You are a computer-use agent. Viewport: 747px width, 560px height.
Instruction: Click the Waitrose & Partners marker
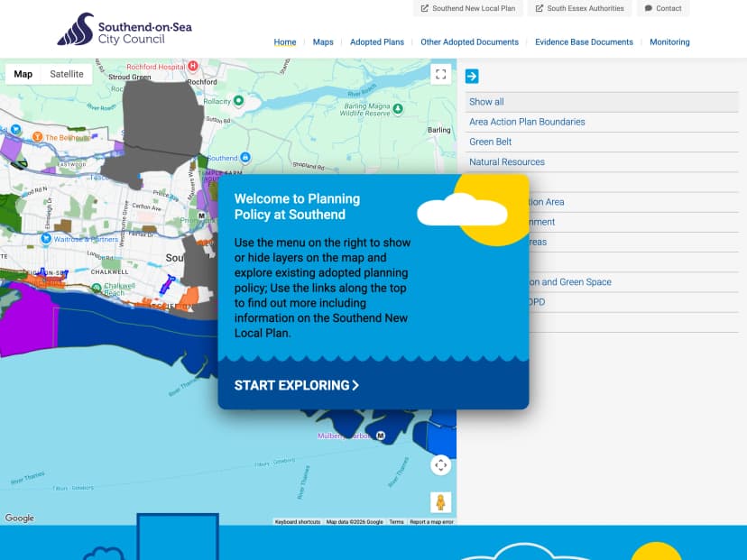click(x=46, y=239)
